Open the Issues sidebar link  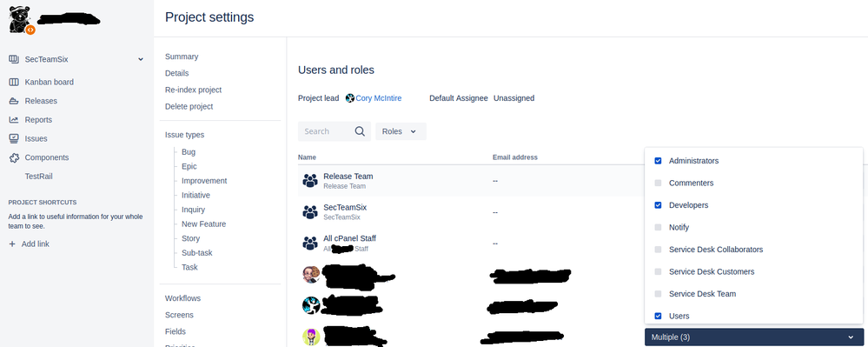36,138
